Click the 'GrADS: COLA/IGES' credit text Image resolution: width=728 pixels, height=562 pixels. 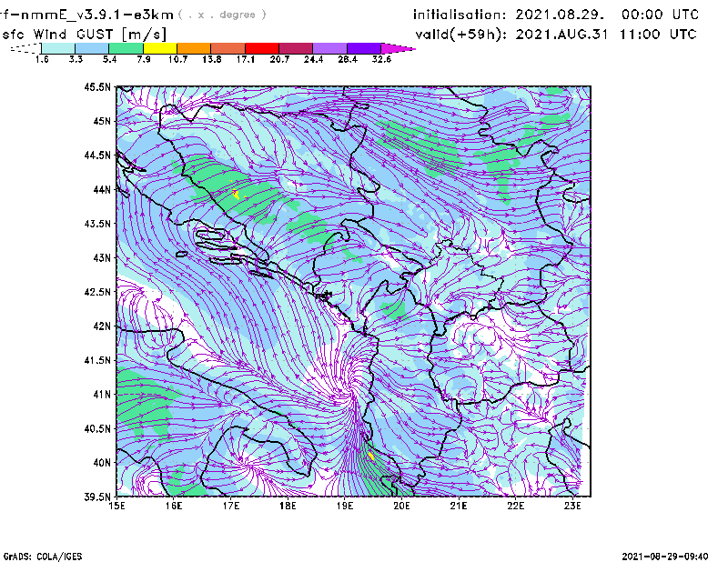point(42,557)
